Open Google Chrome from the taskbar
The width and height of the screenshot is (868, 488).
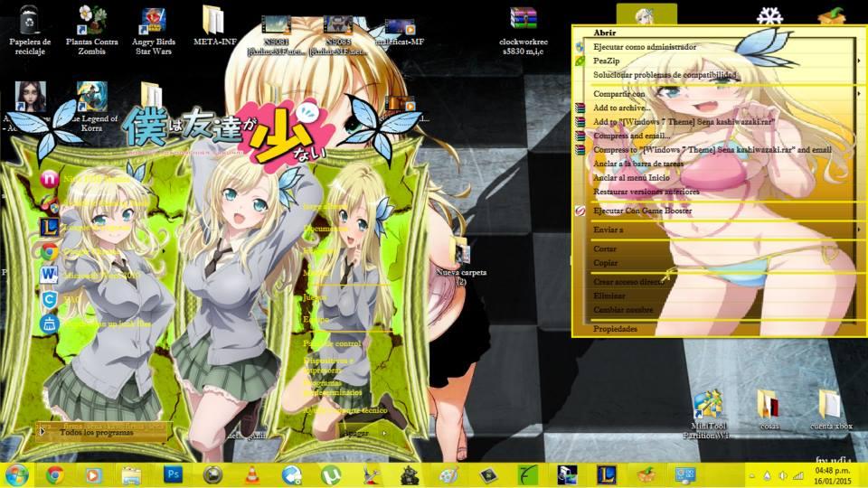pos(55,474)
